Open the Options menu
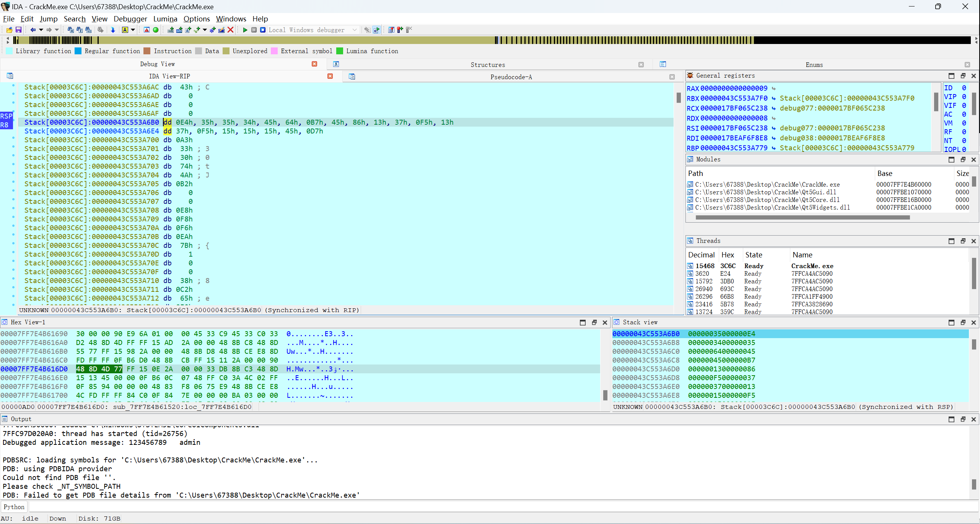Image resolution: width=980 pixels, height=524 pixels. point(197,19)
